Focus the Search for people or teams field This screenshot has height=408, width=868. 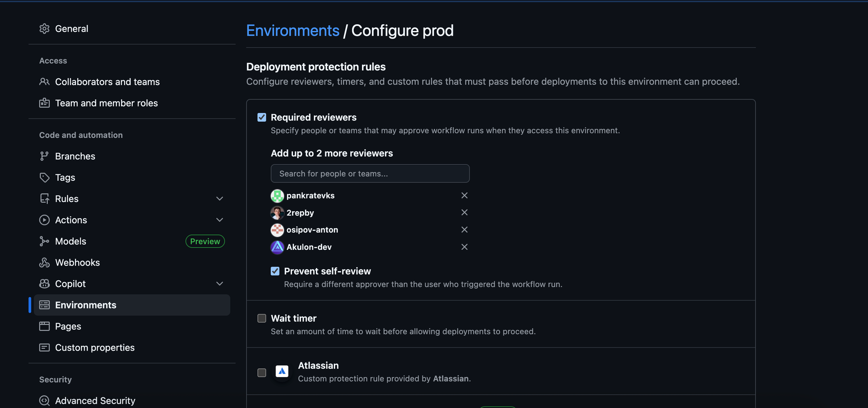(x=370, y=173)
